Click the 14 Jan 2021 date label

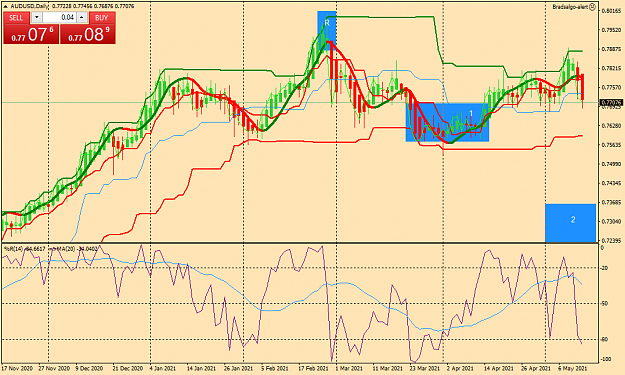[x=201, y=368]
